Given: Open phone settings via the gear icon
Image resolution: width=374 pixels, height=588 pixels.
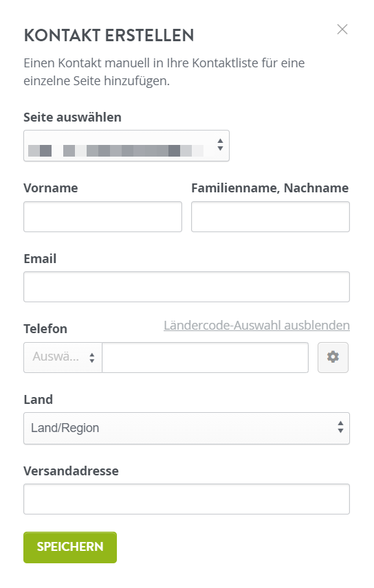Looking at the screenshot, I should (333, 357).
